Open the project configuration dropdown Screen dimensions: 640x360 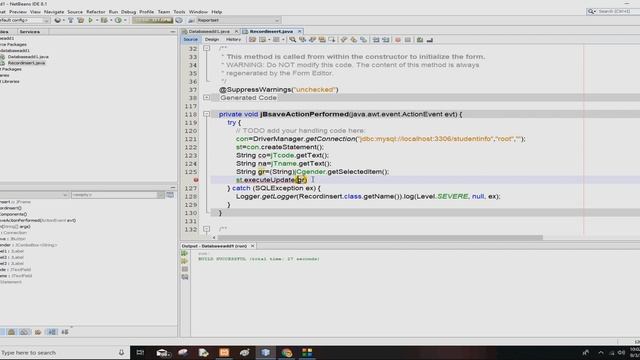[24, 20]
